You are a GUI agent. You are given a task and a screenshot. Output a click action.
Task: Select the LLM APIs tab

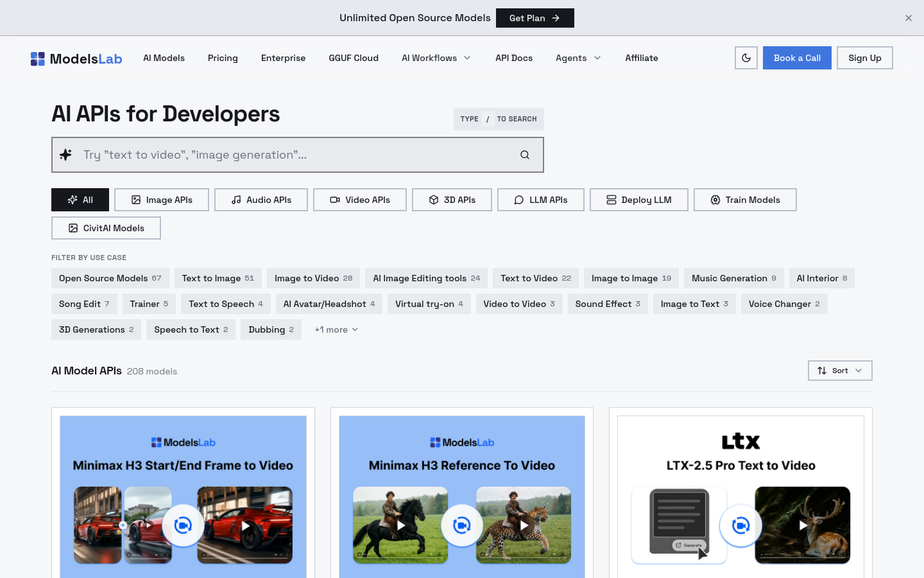point(541,200)
